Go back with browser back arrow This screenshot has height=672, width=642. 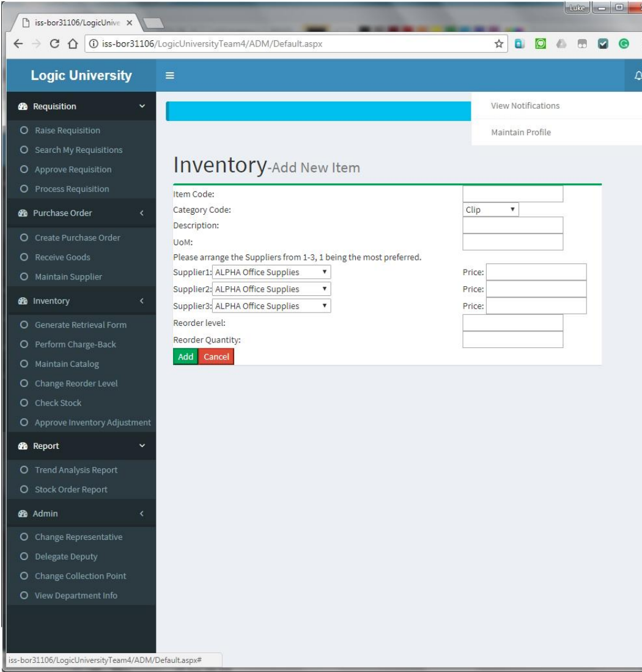[x=18, y=43]
